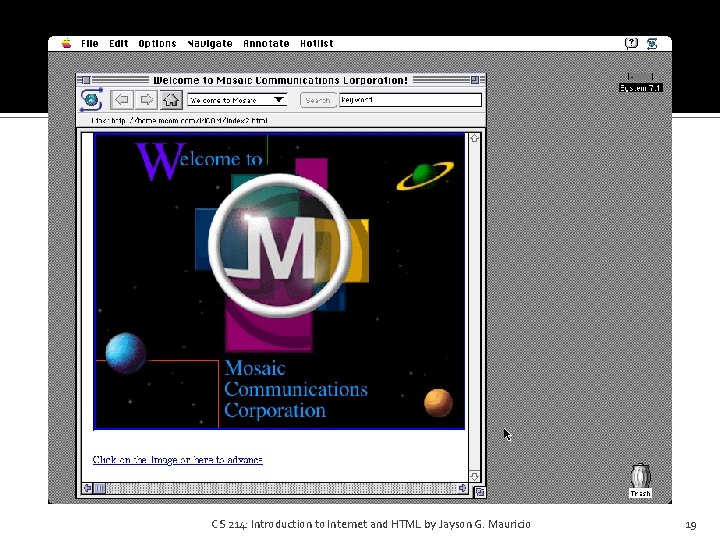Click the horizontal scrollbar left arrow
This screenshot has width=720, height=540.
[x=87, y=488]
